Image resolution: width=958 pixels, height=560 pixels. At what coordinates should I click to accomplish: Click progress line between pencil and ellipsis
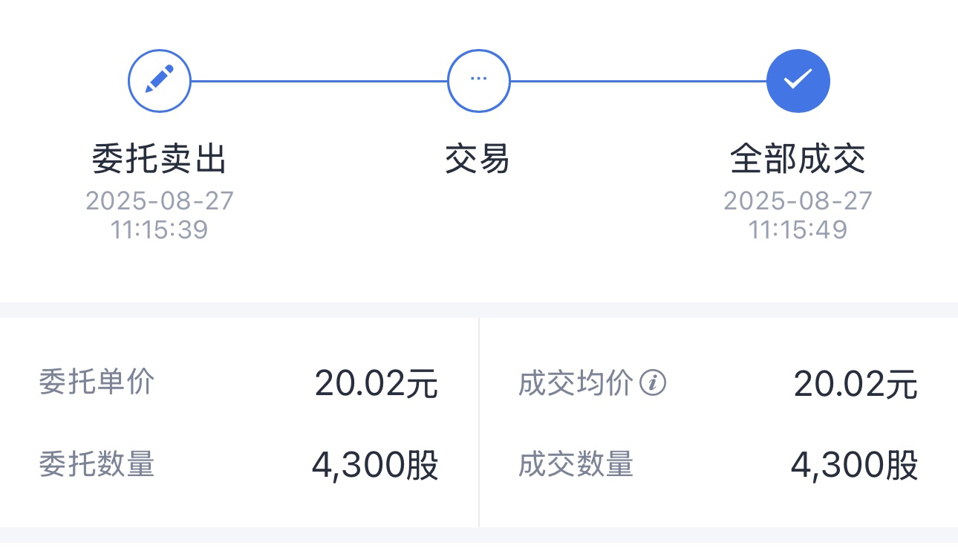(x=319, y=81)
